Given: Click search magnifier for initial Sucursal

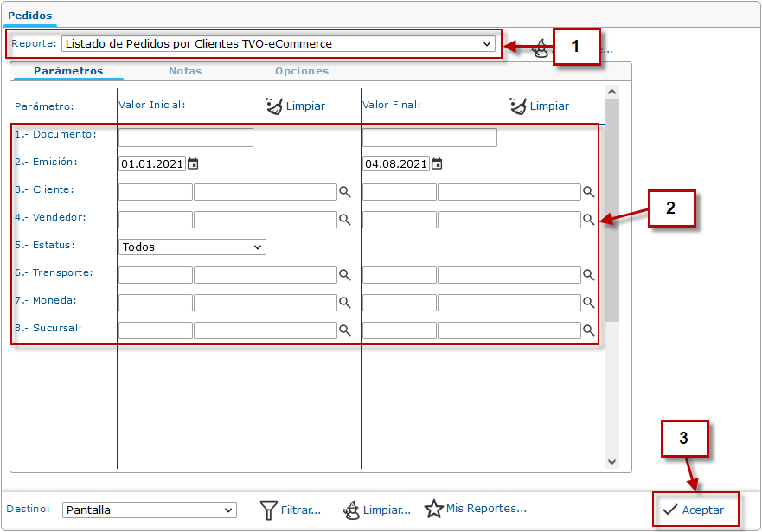Looking at the screenshot, I should tap(344, 330).
